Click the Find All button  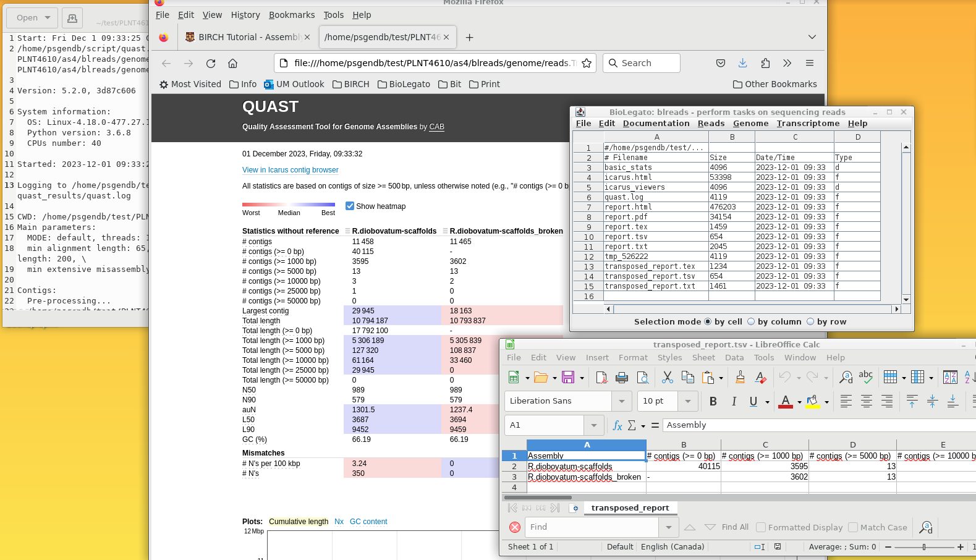click(734, 527)
